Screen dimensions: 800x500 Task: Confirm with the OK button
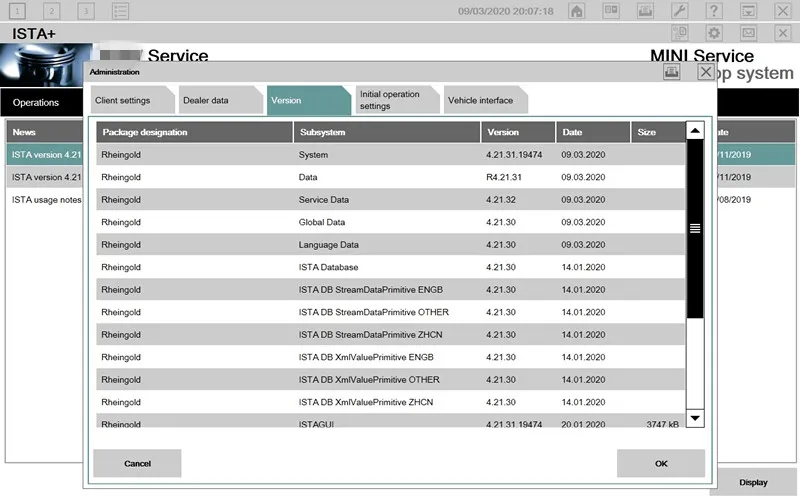pos(660,463)
